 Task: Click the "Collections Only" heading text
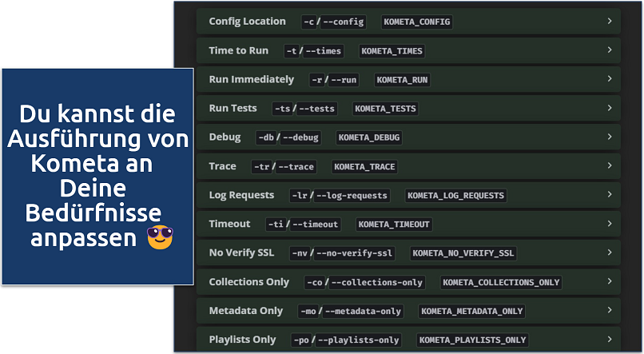click(x=247, y=282)
